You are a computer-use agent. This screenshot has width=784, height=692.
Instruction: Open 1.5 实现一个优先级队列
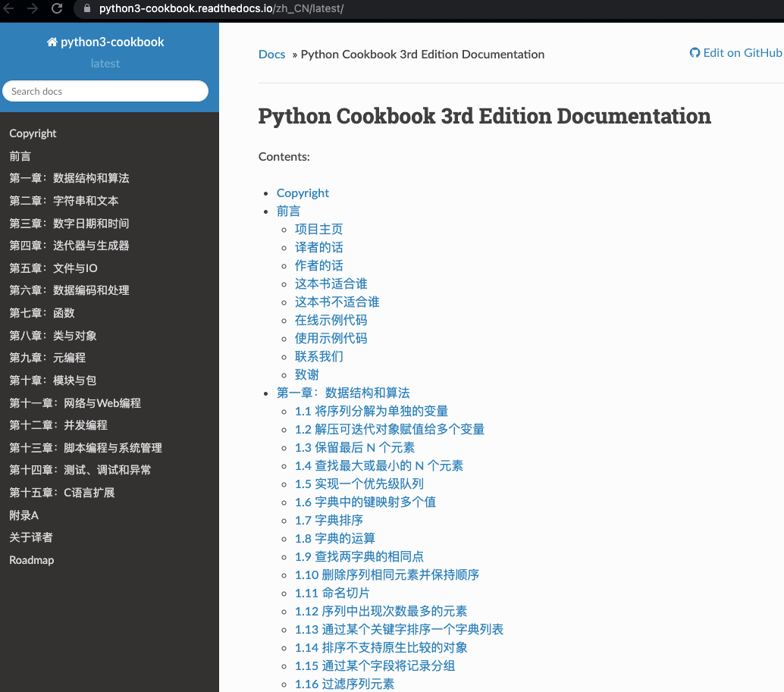point(359,484)
